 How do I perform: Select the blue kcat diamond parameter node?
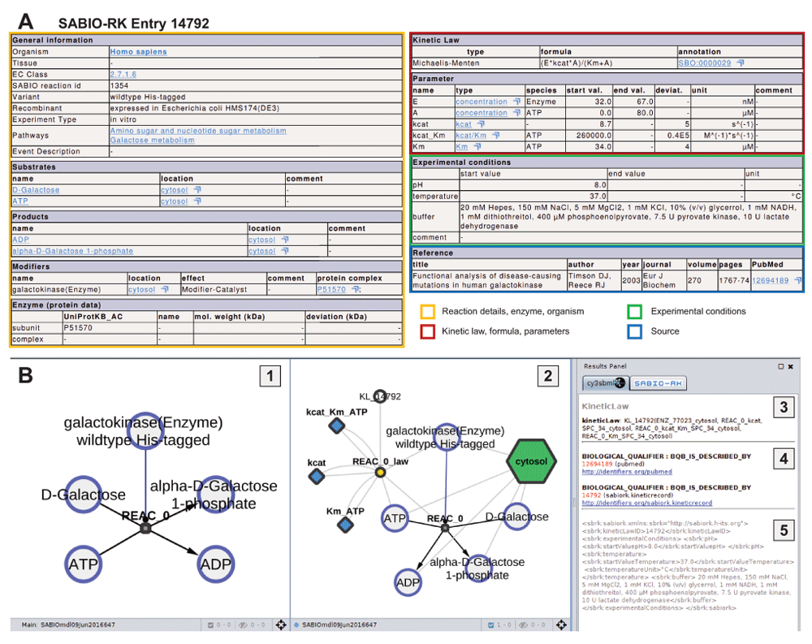[x=317, y=476]
